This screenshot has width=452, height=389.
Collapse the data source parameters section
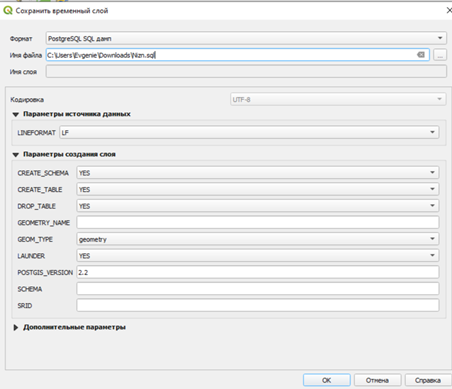(15, 114)
